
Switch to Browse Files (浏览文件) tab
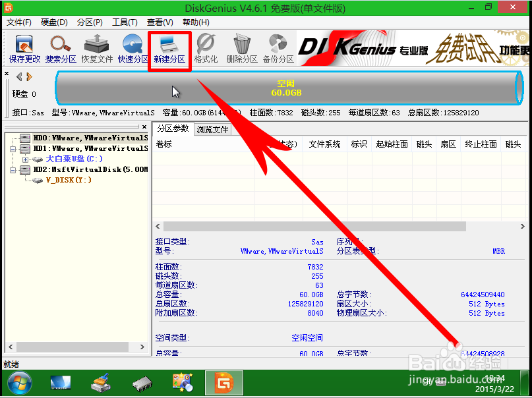[x=213, y=130]
